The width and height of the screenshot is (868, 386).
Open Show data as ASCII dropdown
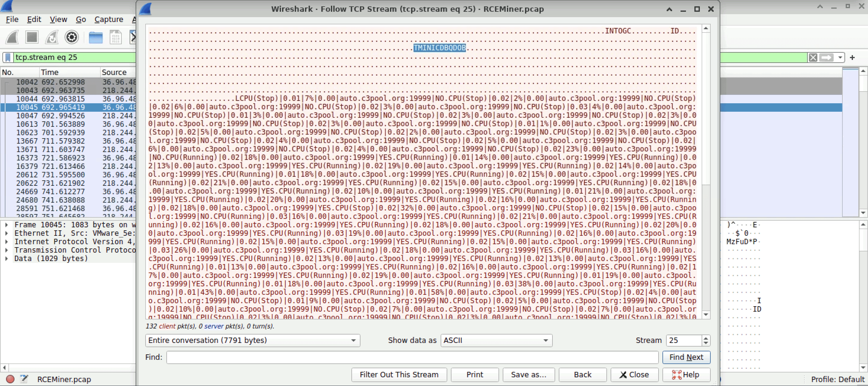point(496,340)
